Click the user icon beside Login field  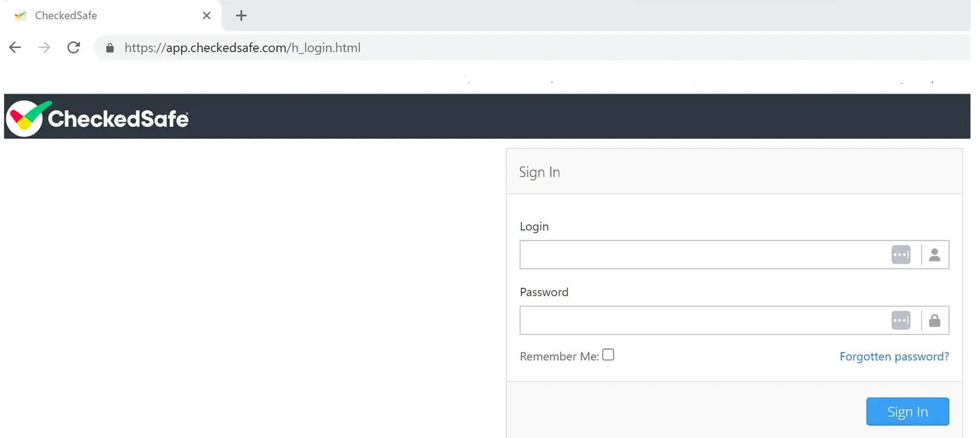(934, 255)
